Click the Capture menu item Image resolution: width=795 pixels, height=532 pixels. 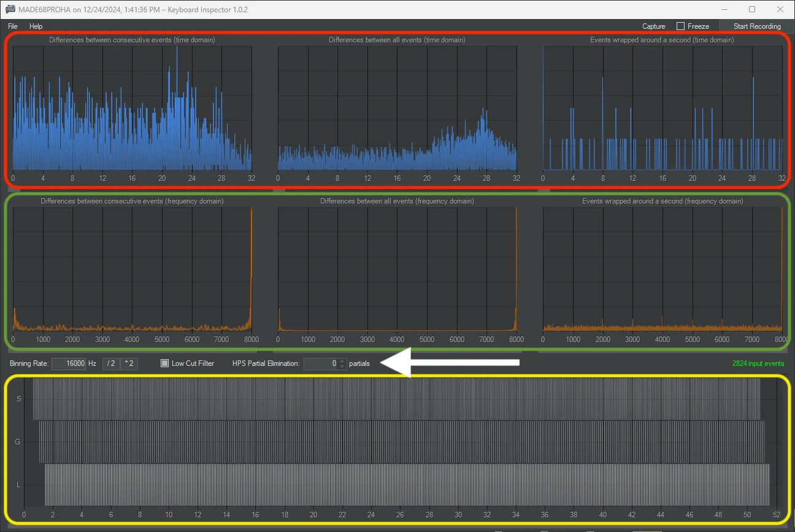tap(654, 26)
